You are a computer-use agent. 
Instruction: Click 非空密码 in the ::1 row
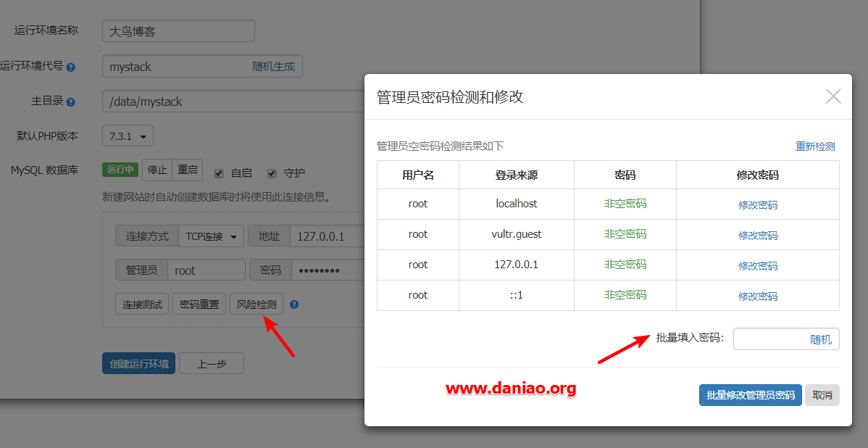point(625,295)
